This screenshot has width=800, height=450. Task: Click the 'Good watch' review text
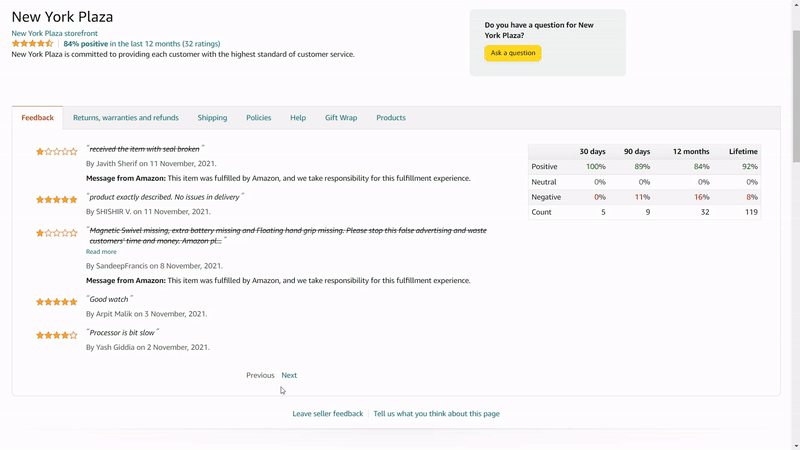pyautogui.click(x=109, y=299)
